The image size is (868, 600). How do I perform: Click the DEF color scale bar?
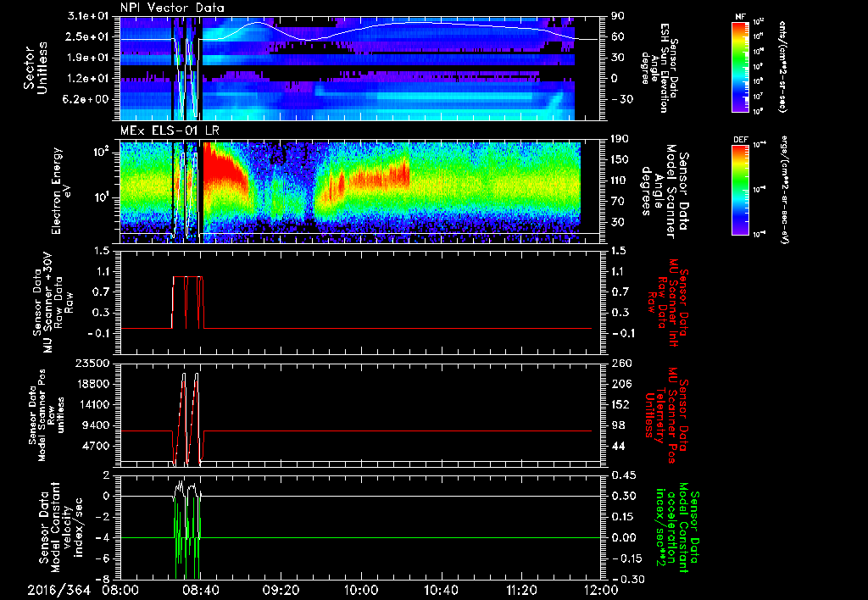(x=741, y=190)
